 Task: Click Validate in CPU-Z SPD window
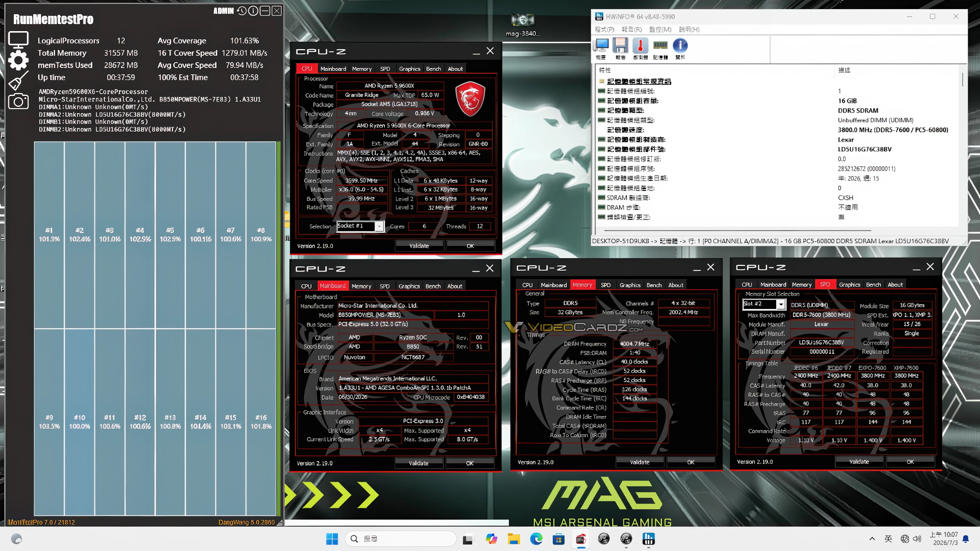coord(859,462)
